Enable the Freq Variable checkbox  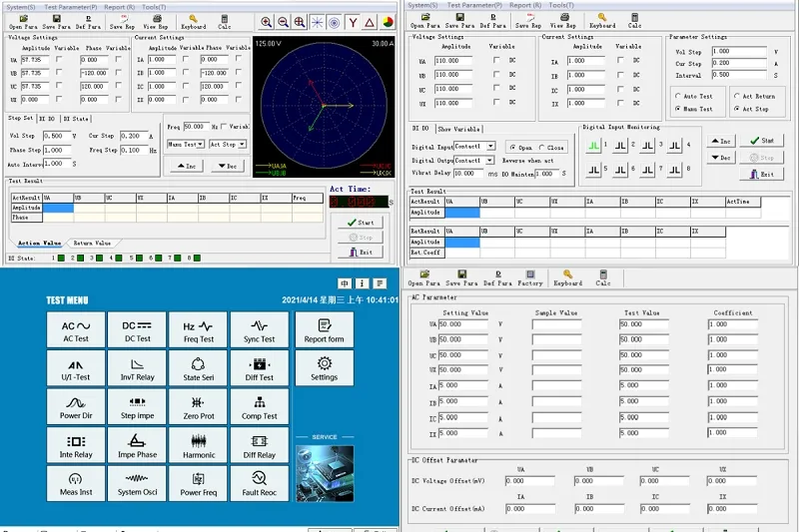225,127
